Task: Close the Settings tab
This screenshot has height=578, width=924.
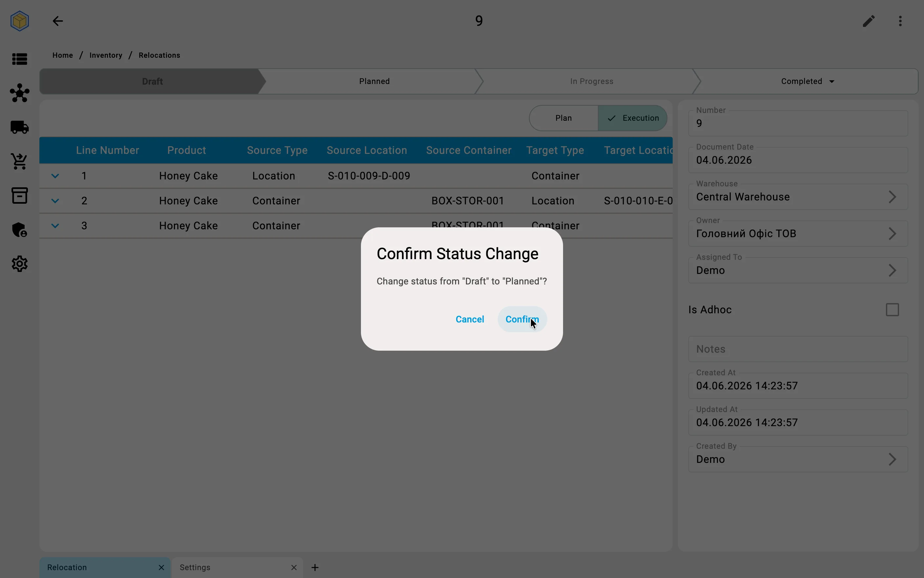Action: (x=294, y=567)
